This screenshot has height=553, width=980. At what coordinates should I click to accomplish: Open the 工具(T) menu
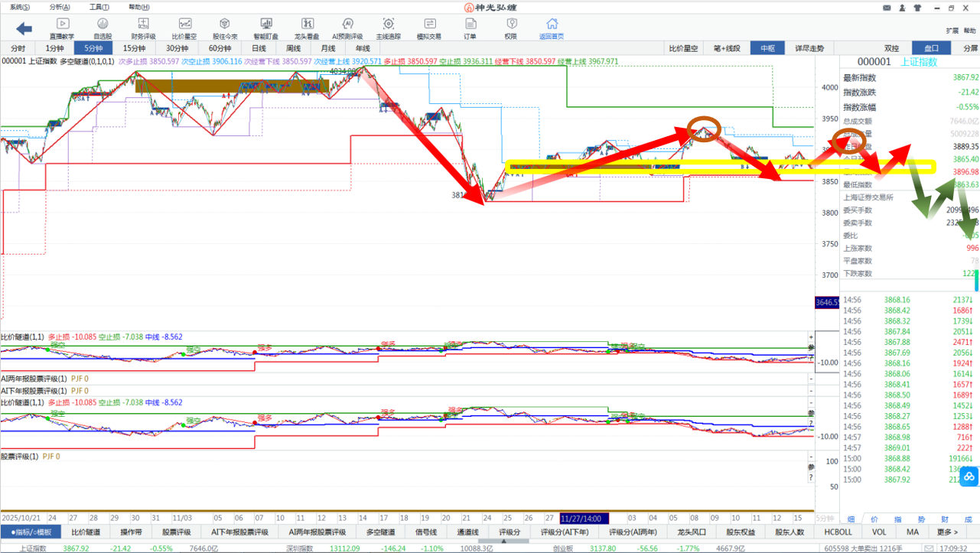coord(99,7)
